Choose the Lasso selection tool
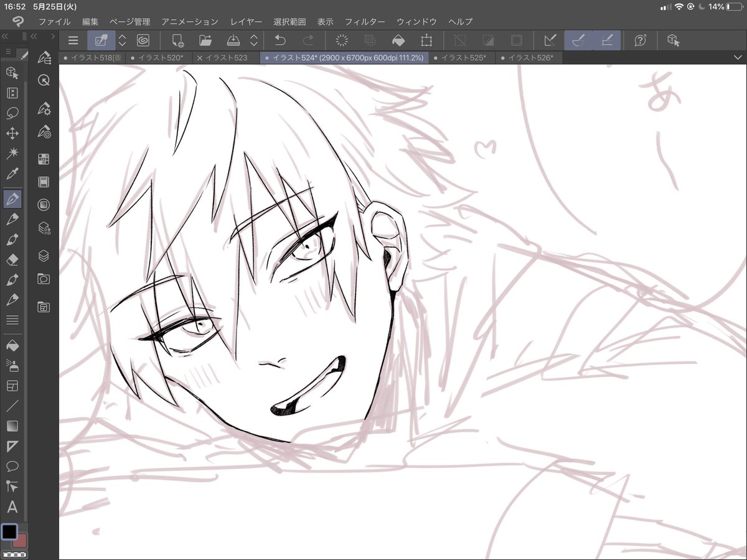The height and width of the screenshot is (560, 747). point(12,114)
